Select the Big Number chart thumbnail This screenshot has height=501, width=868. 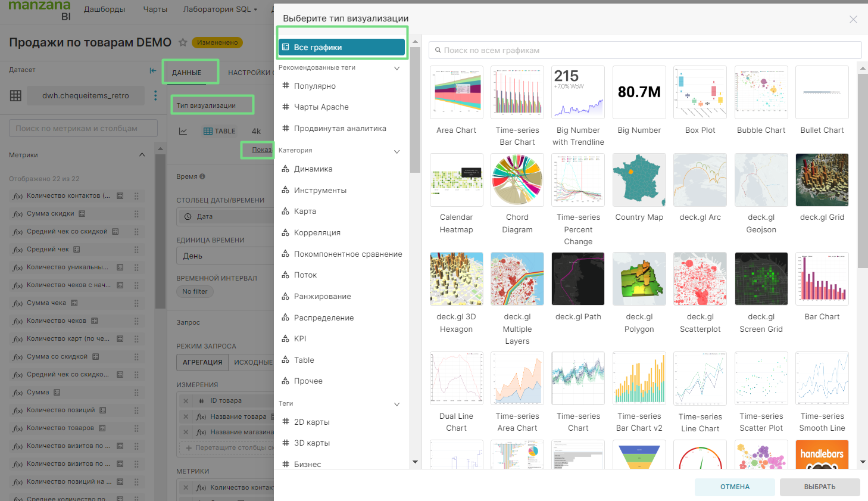[639, 92]
